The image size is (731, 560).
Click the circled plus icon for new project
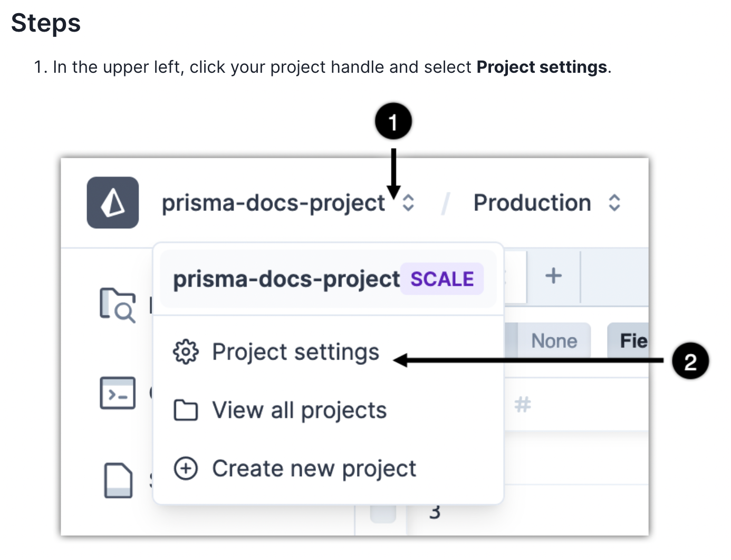pos(186,468)
